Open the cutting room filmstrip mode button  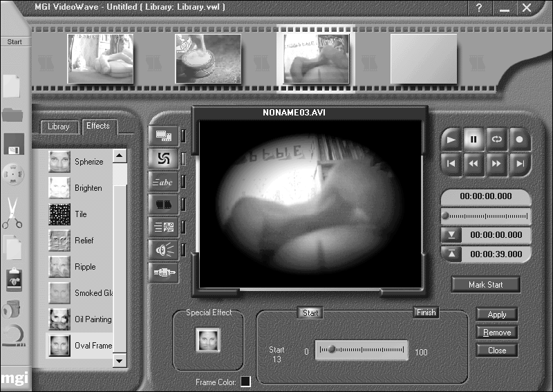pos(163,136)
